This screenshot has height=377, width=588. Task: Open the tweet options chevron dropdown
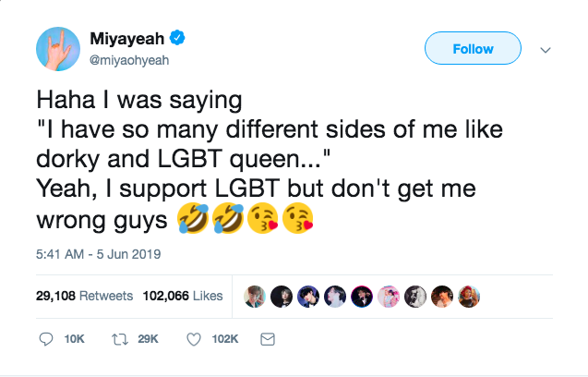546,50
